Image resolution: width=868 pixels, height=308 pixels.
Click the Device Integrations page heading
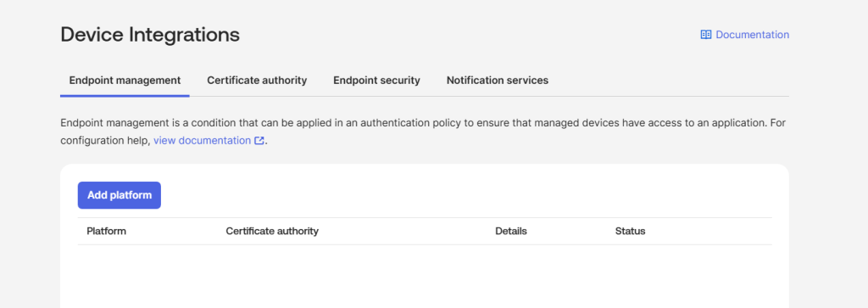pyautogui.click(x=150, y=34)
